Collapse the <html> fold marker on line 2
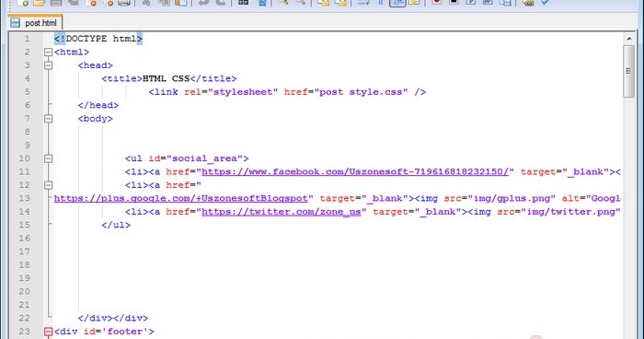 [x=48, y=53]
